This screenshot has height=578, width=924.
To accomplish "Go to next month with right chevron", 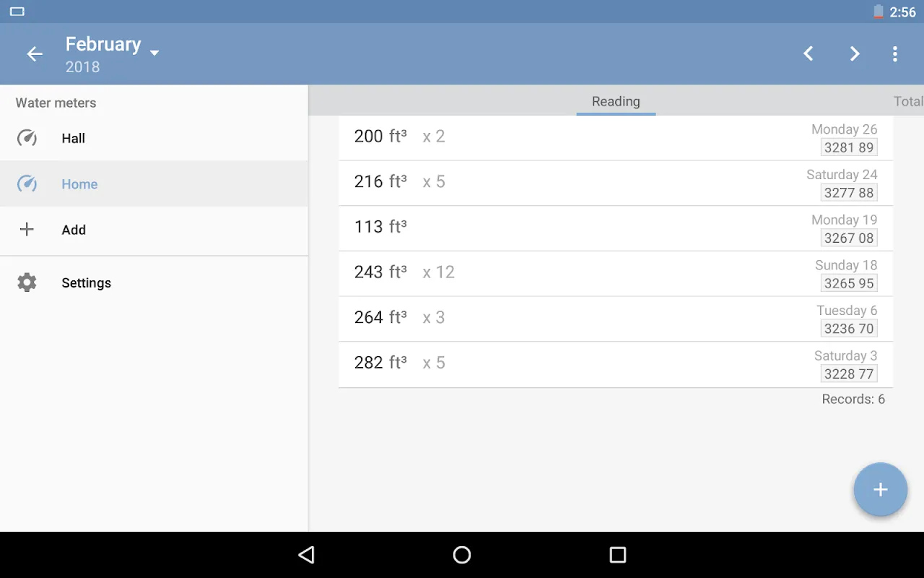I will [x=855, y=53].
